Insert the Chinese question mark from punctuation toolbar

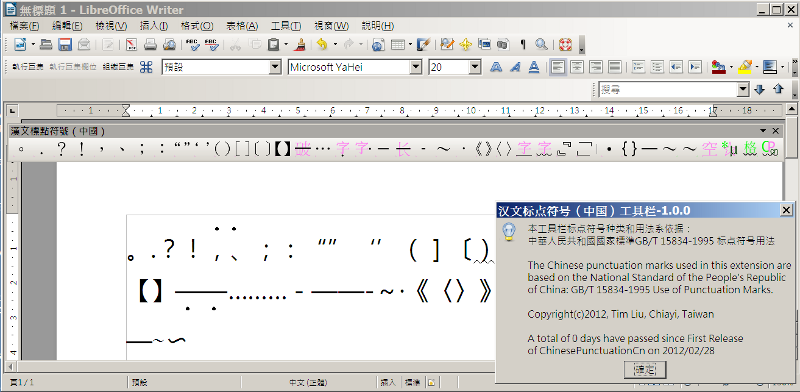61,150
